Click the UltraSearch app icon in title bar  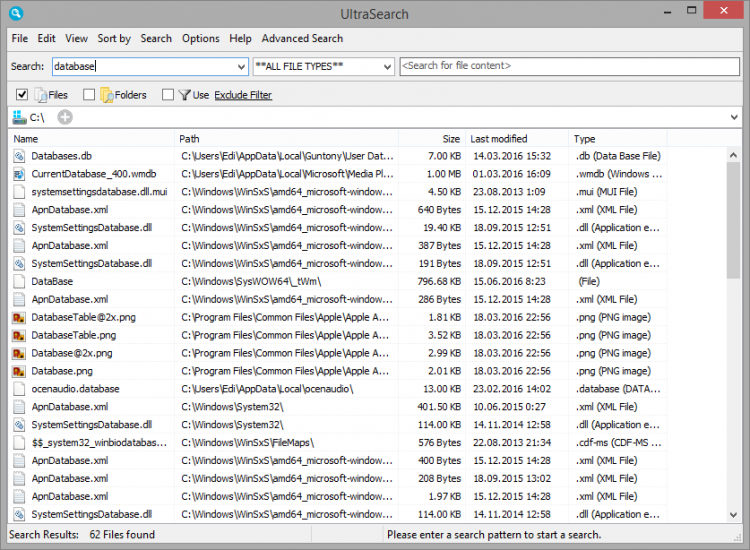coord(16,13)
